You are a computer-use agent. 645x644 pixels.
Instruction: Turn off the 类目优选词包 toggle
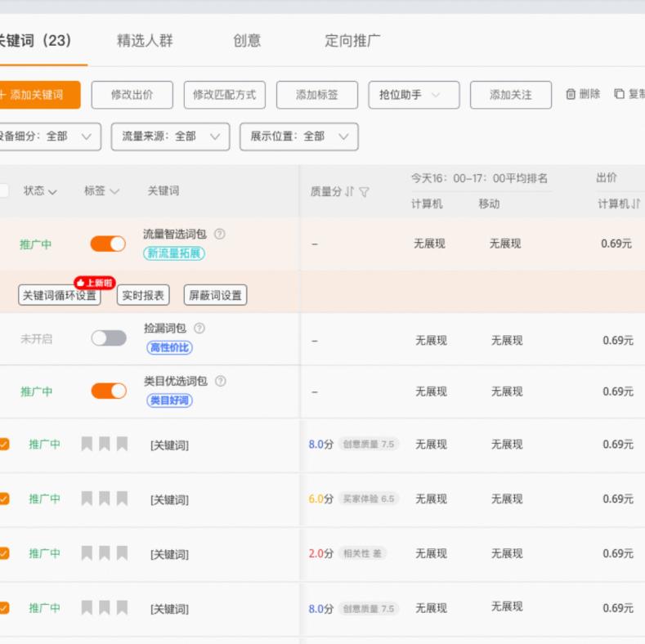click(x=109, y=391)
